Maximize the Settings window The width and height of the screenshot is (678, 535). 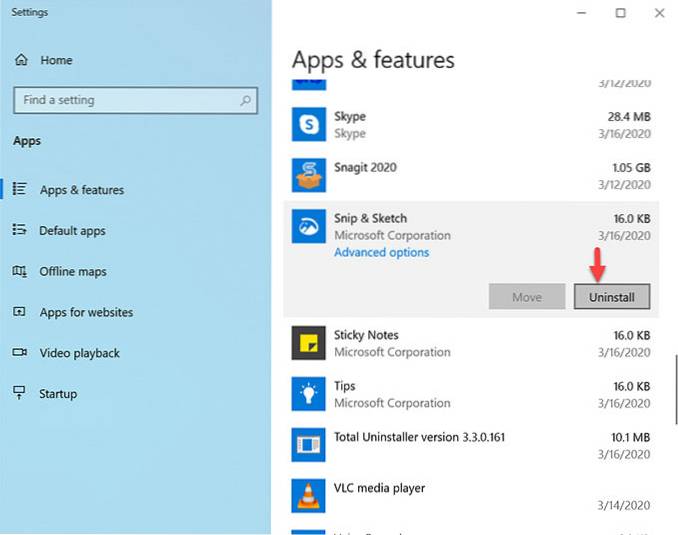coord(621,13)
